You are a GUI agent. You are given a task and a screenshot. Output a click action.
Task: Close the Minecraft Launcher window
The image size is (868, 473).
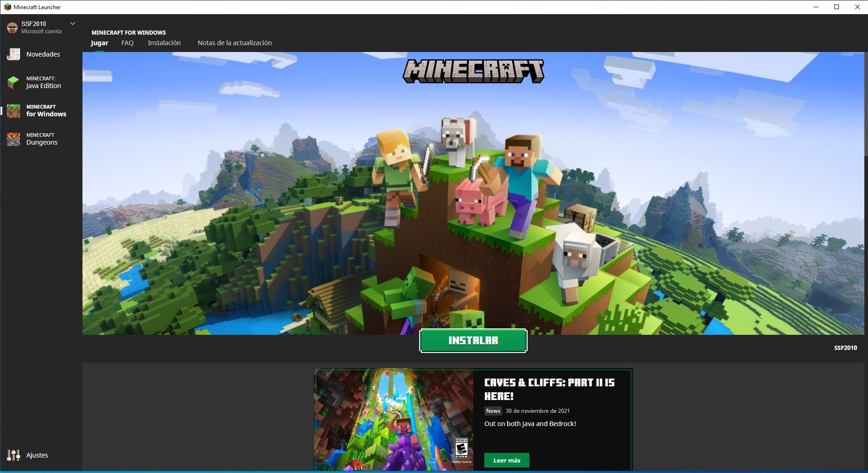858,7
